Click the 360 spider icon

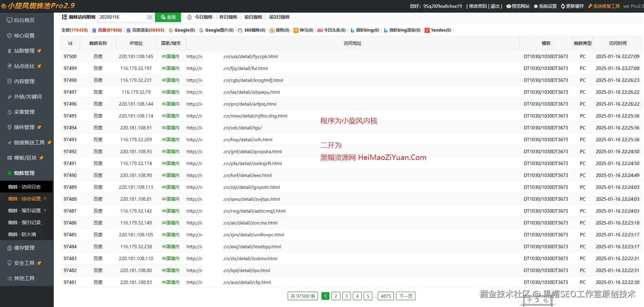click(240, 30)
